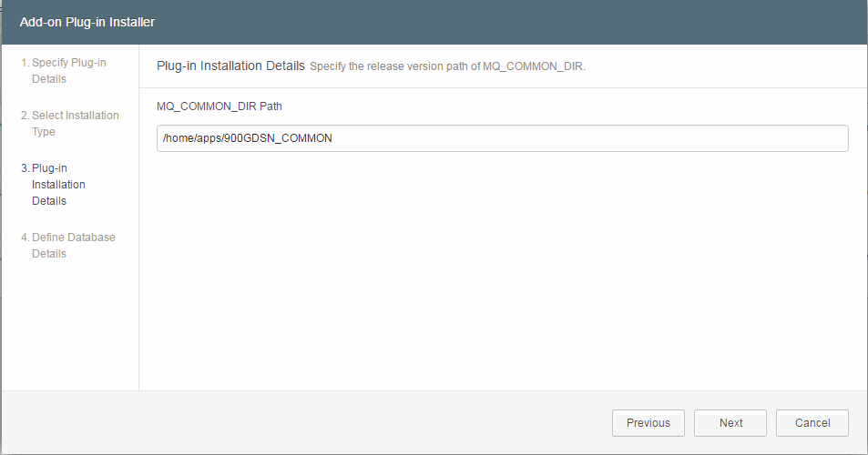The width and height of the screenshot is (868, 455).
Task: Select step 3 Plug-in Installation Details
Action: click(x=53, y=184)
